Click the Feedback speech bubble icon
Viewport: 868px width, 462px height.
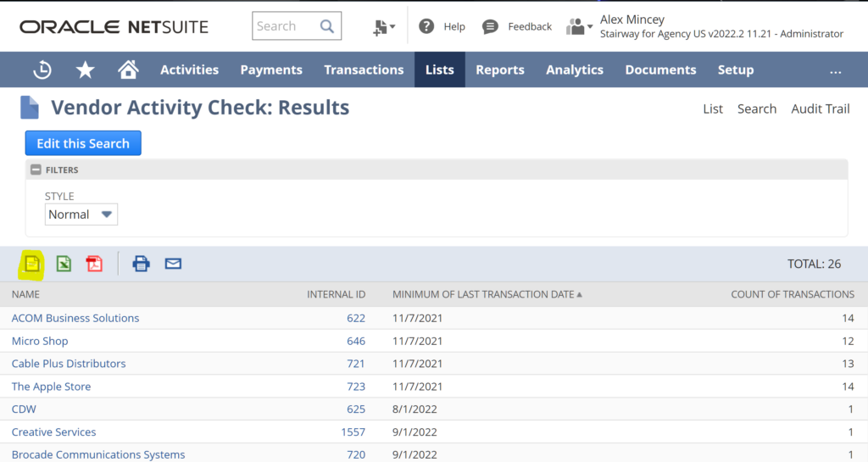tap(490, 26)
